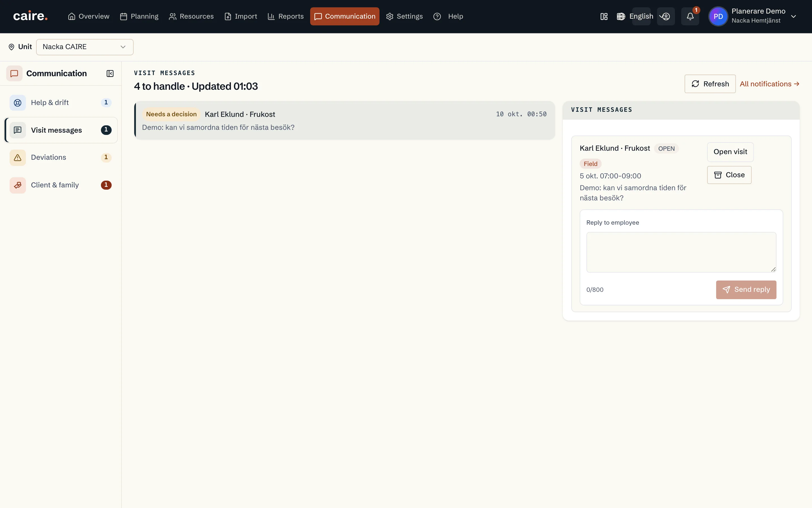Open the layout panels icon
The image size is (812, 508).
click(604, 16)
